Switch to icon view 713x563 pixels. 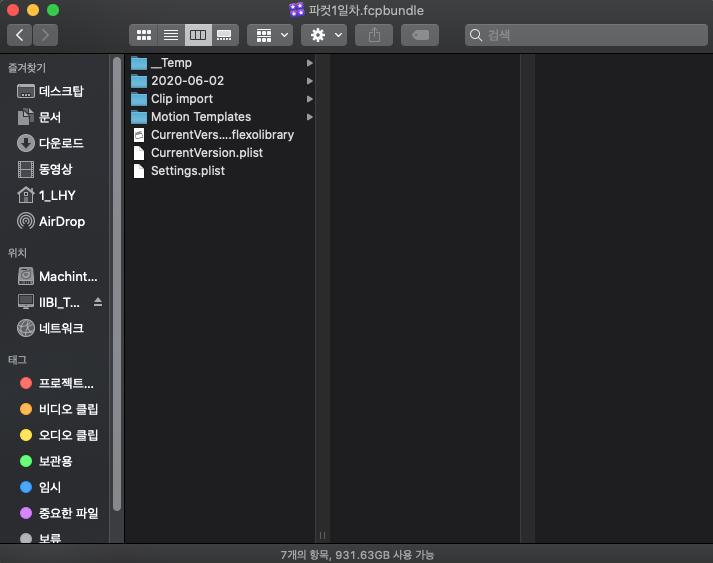point(144,35)
